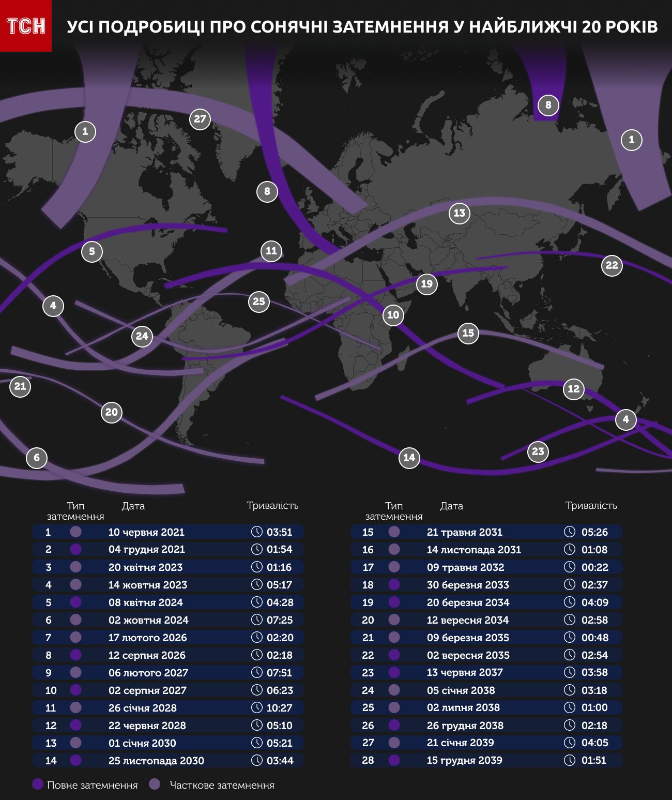The width and height of the screenshot is (672, 800).
Task: Click the left Тривалість column header
Action: [272, 506]
